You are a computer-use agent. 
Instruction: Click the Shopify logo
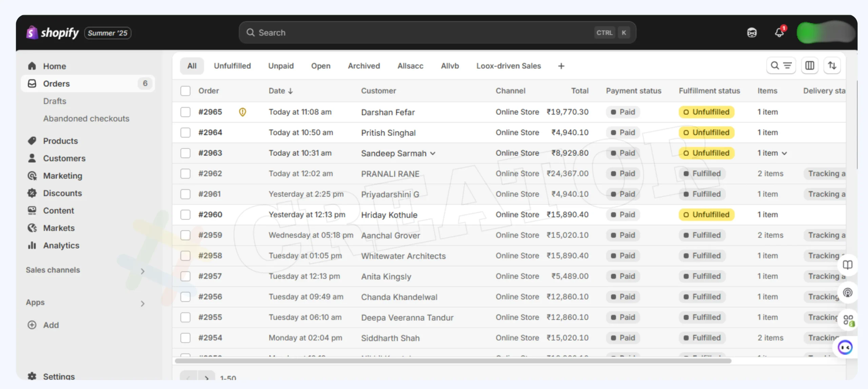coord(53,33)
